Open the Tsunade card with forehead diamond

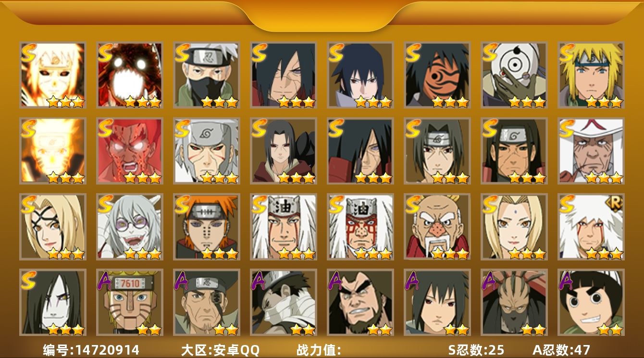click(514, 226)
